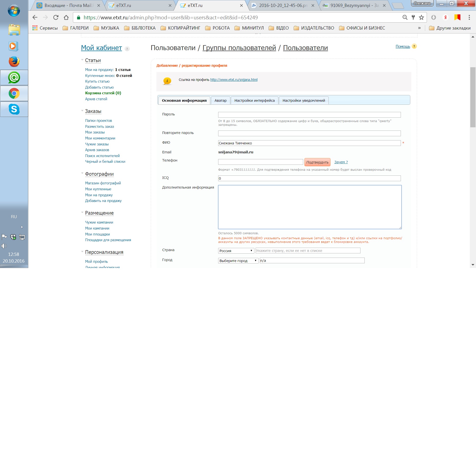The height and width of the screenshot is (471, 476).
Task: Click the download arrow extension icon
Action: click(434, 17)
